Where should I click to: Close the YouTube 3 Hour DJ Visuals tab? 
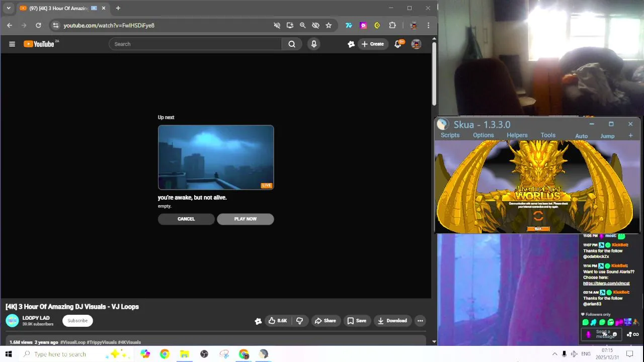tap(104, 8)
